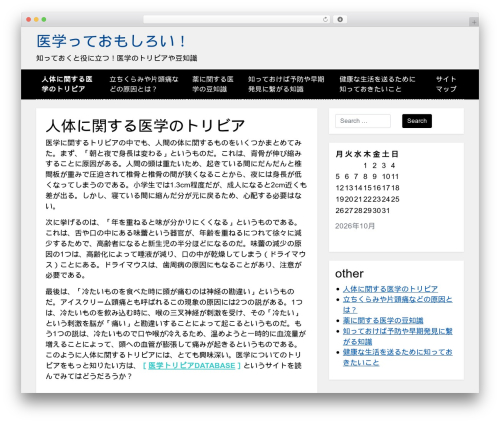Click the black Search button

[417, 121]
